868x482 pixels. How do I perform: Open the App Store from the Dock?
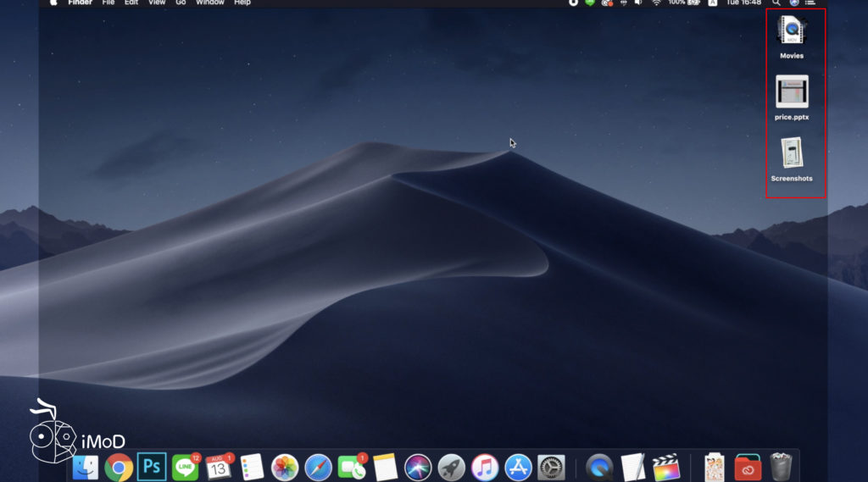point(518,468)
